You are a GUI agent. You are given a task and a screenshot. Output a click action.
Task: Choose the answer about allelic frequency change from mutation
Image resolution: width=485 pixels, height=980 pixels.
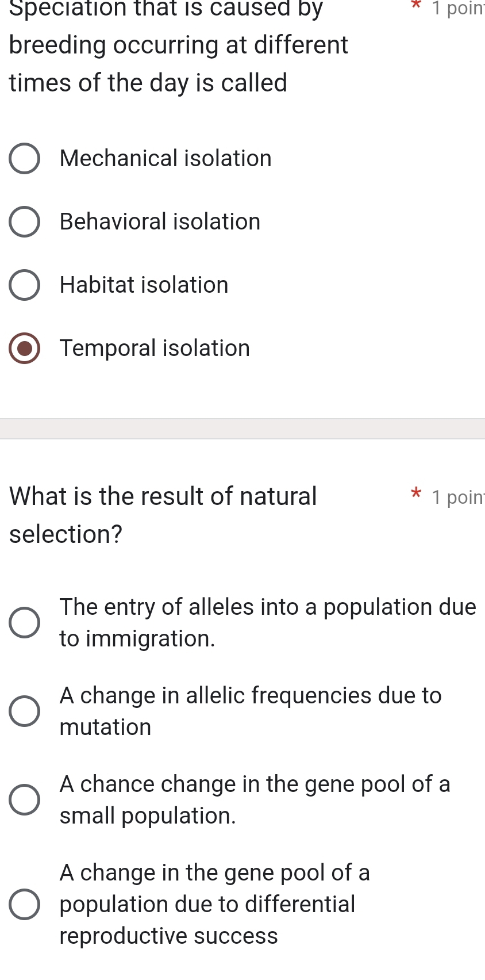(24, 711)
